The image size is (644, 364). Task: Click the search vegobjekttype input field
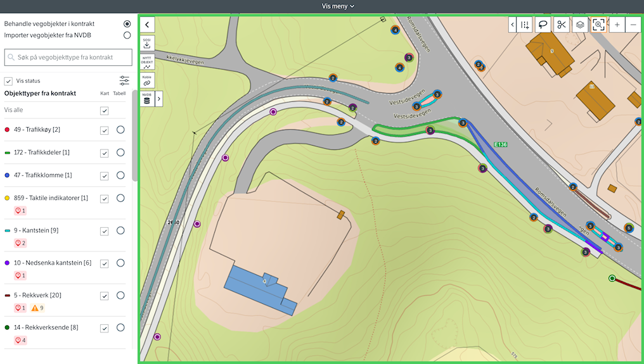[68, 58]
